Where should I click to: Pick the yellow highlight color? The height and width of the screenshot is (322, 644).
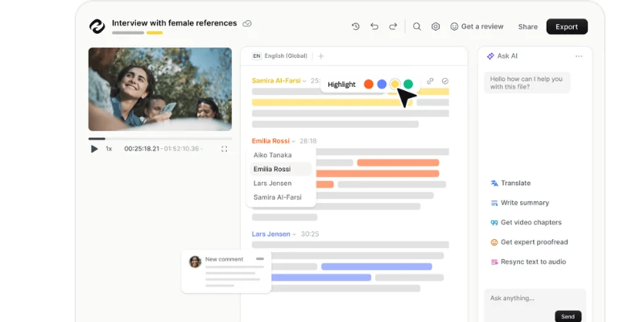coord(394,85)
